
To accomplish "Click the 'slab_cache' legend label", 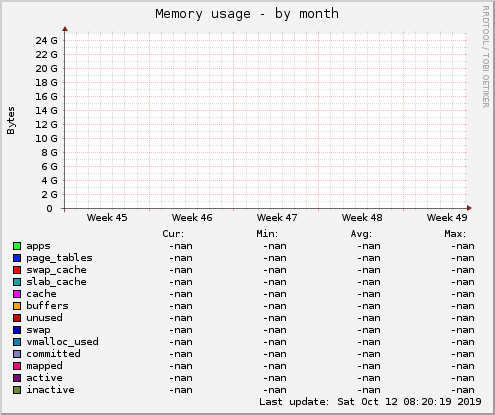I will [56, 282].
